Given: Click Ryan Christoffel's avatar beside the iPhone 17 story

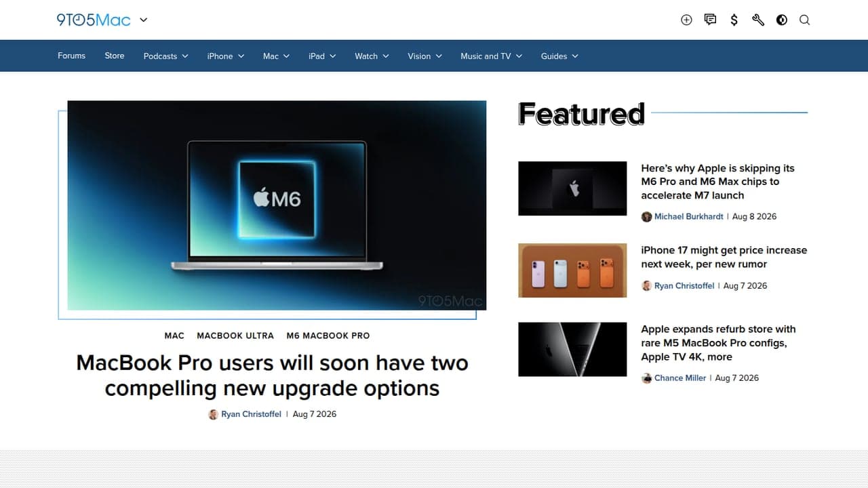Looking at the screenshot, I should click(x=646, y=286).
